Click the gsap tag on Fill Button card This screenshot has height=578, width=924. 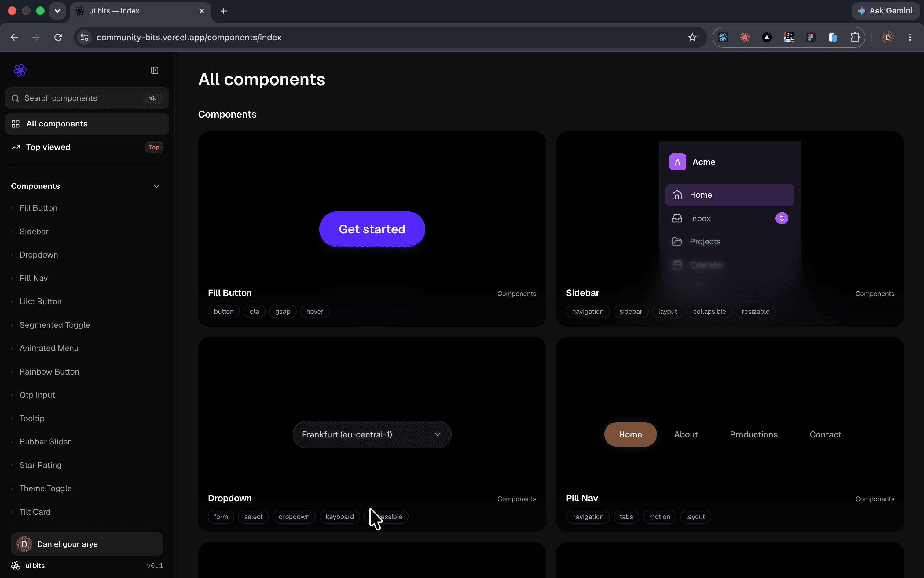pyautogui.click(x=283, y=312)
